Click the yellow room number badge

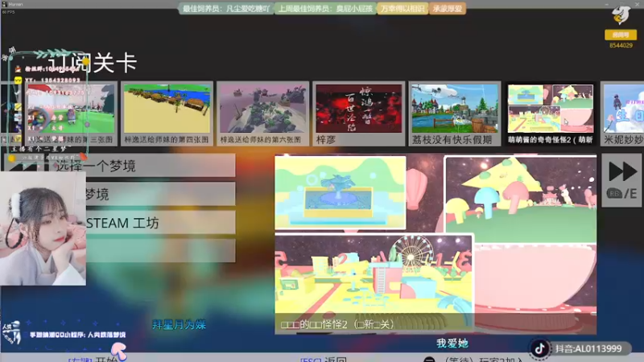point(621,35)
